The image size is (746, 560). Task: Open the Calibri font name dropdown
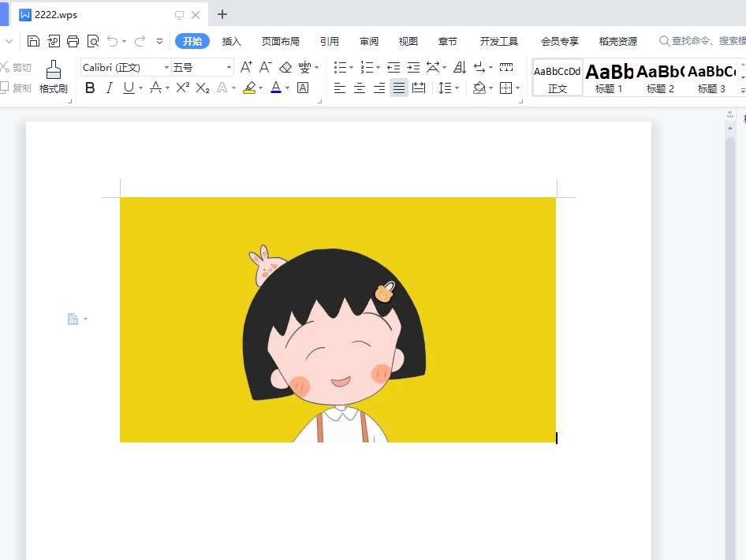click(x=166, y=68)
